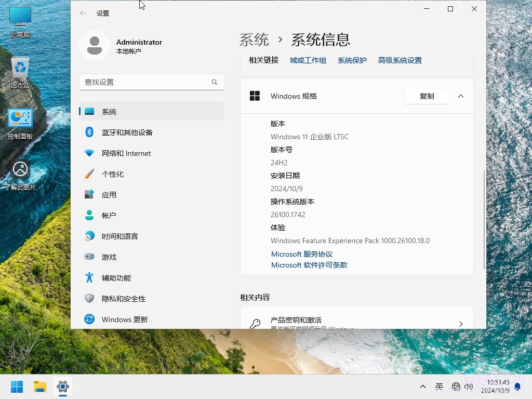This screenshot has height=399, width=532.
Task: Select the Control Panel desktop icon
Action: click(20, 124)
